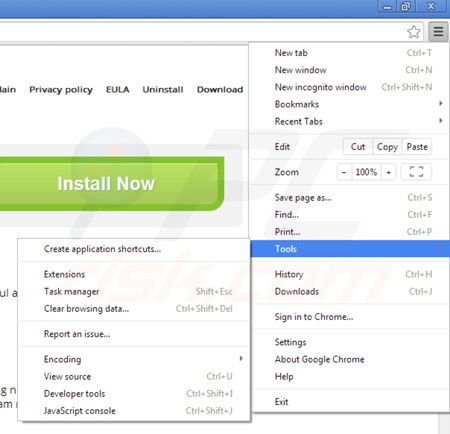Select Save page as... option

point(349,198)
